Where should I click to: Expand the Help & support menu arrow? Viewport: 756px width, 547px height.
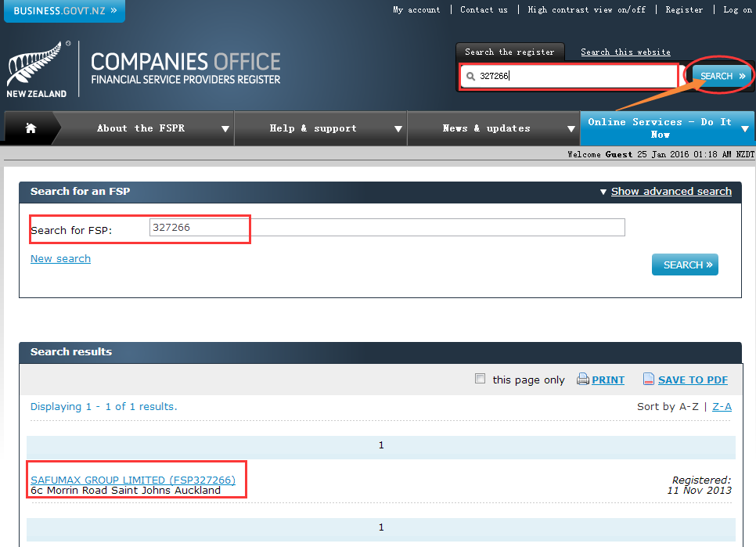click(398, 128)
